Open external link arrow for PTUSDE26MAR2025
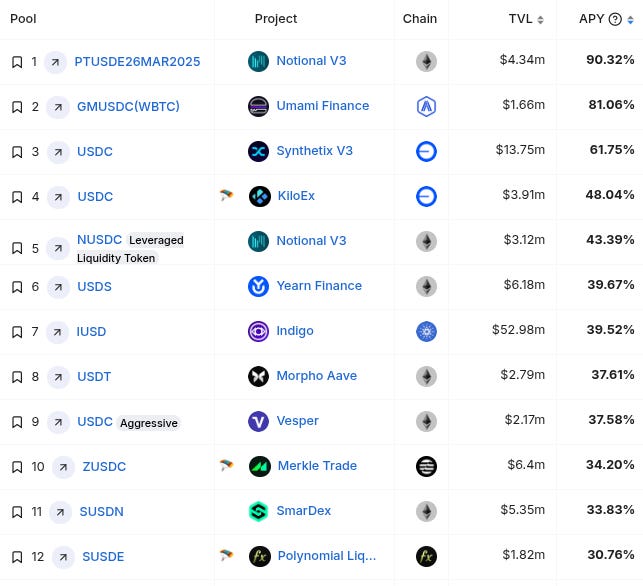The width and height of the screenshot is (643, 586). [x=55, y=62]
